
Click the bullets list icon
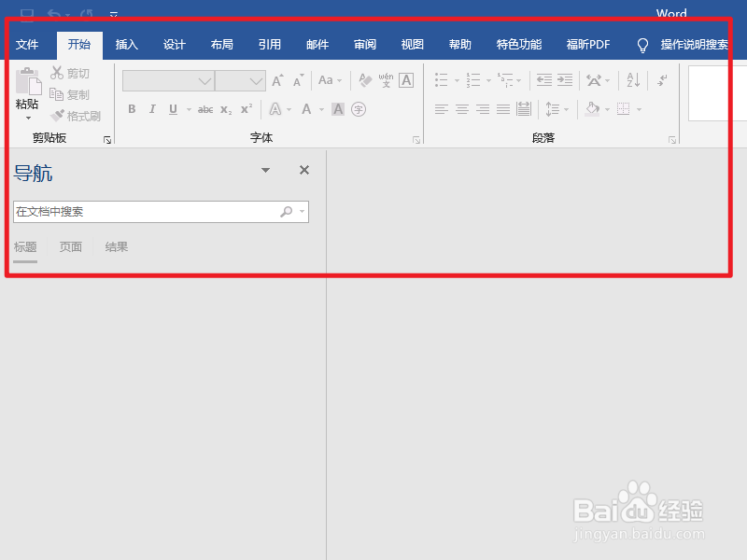click(x=442, y=80)
